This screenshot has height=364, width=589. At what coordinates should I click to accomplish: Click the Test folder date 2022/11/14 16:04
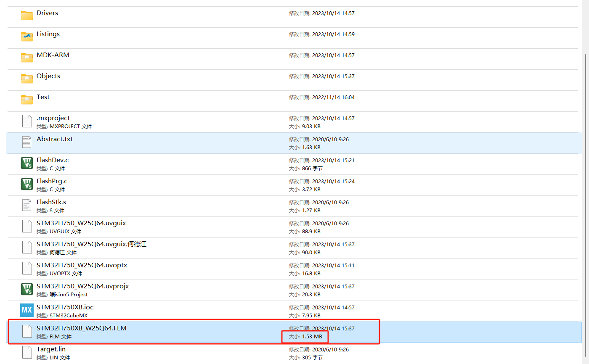point(333,98)
